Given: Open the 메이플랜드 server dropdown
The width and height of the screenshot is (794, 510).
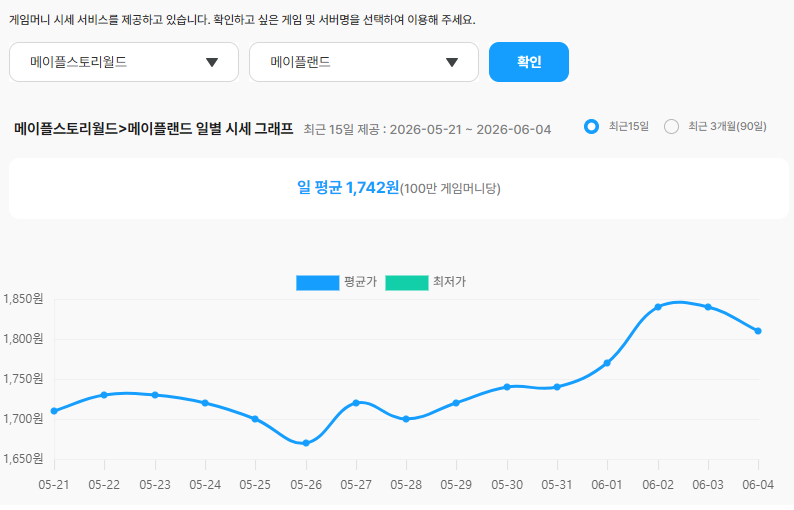Looking at the screenshot, I should 364,62.
